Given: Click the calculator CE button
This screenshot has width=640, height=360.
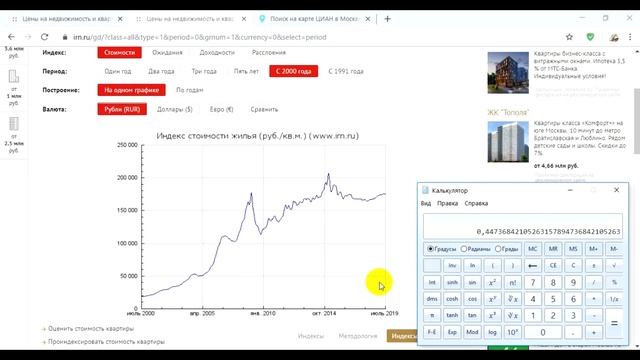Looking at the screenshot, I should (x=553, y=266).
